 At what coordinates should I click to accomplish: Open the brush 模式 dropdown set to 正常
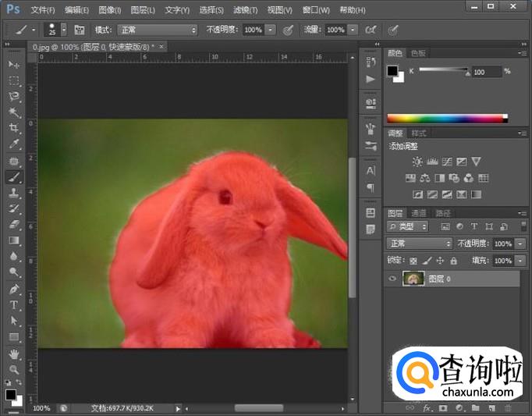click(158, 30)
